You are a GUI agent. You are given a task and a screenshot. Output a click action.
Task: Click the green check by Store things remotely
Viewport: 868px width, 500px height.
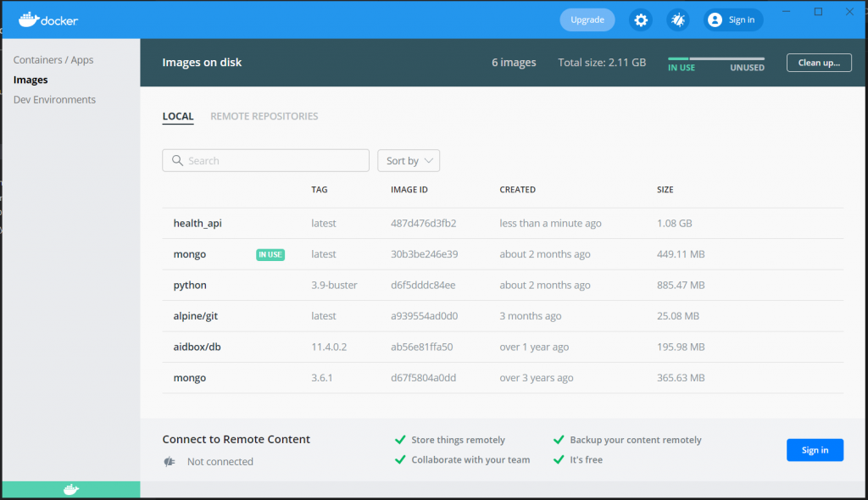point(400,440)
